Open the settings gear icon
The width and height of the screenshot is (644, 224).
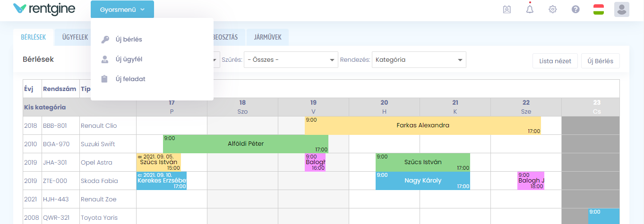coord(552,9)
